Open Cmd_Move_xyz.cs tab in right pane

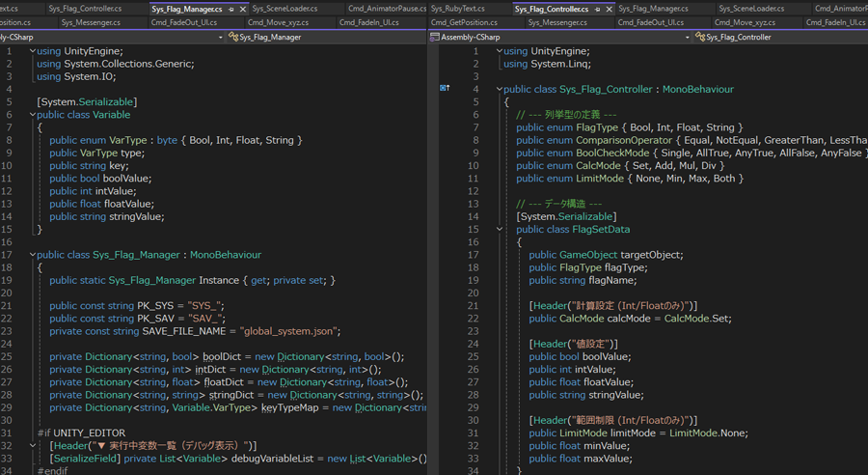(x=746, y=22)
